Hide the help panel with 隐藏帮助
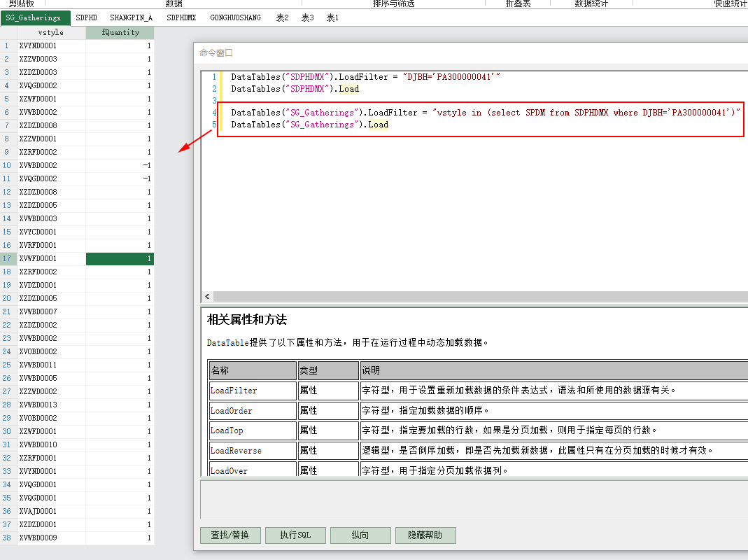The image size is (748, 560). click(425, 535)
